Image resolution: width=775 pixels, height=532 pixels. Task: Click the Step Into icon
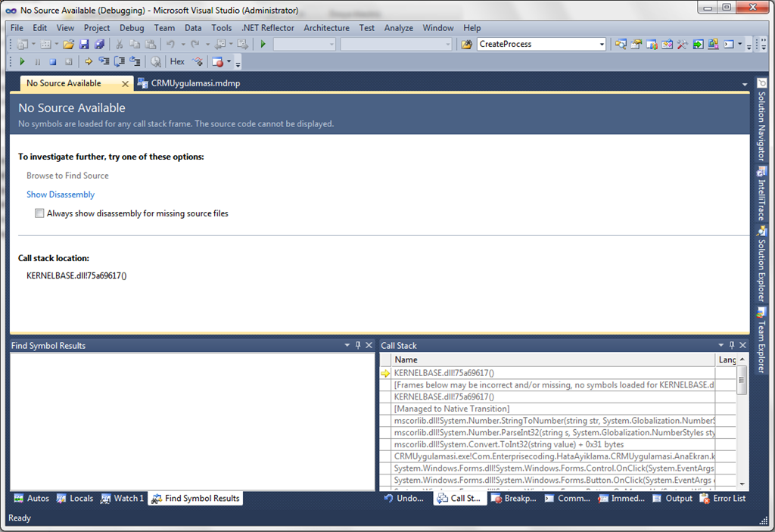coord(104,62)
